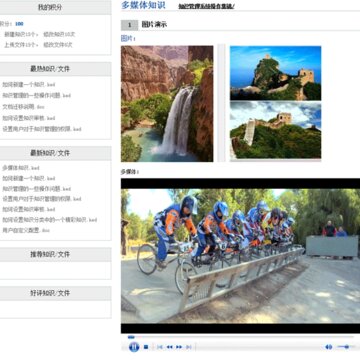Click the 图片: label above the images
This screenshot has width=360, height=360.
[128, 39]
